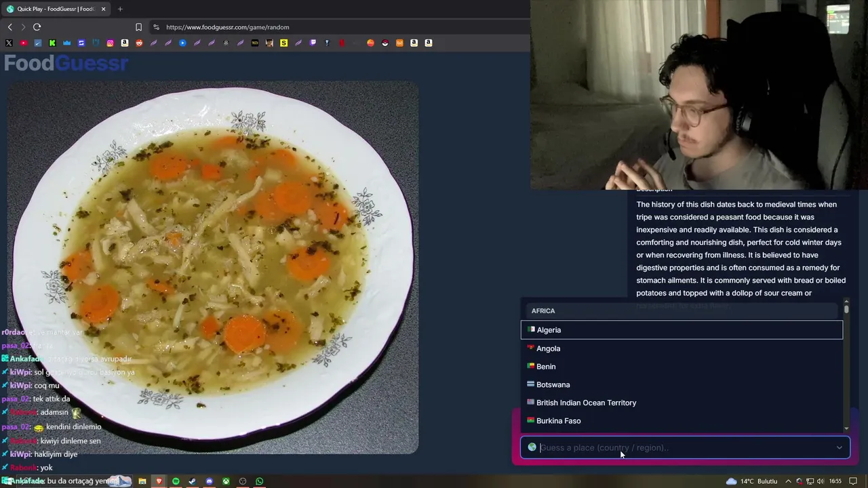Open the X (Twitter) bookmark
Image resolution: width=868 pixels, height=488 pixels.
click(9, 43)
